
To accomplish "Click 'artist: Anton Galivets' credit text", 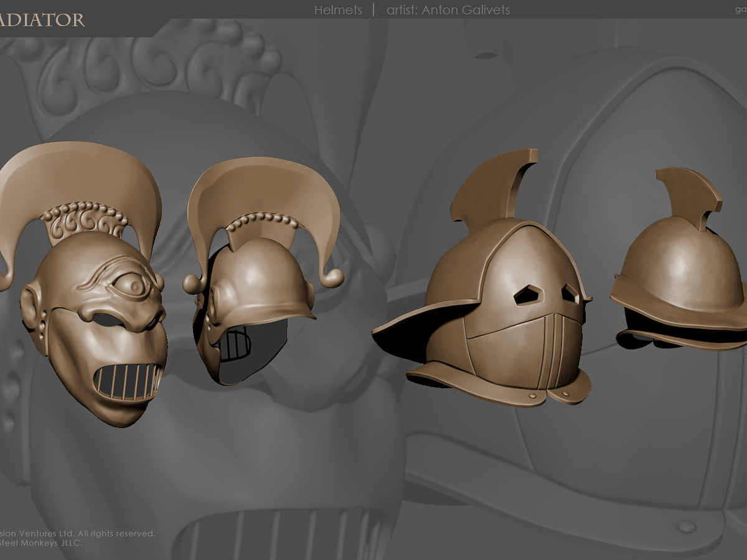I will [448, 10].
